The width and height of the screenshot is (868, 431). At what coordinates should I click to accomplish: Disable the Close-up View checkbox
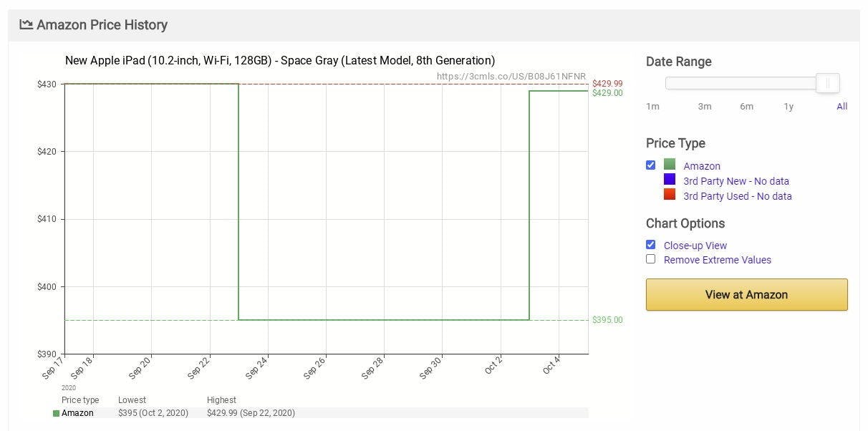pyautogui.click(x=650, y=244)
